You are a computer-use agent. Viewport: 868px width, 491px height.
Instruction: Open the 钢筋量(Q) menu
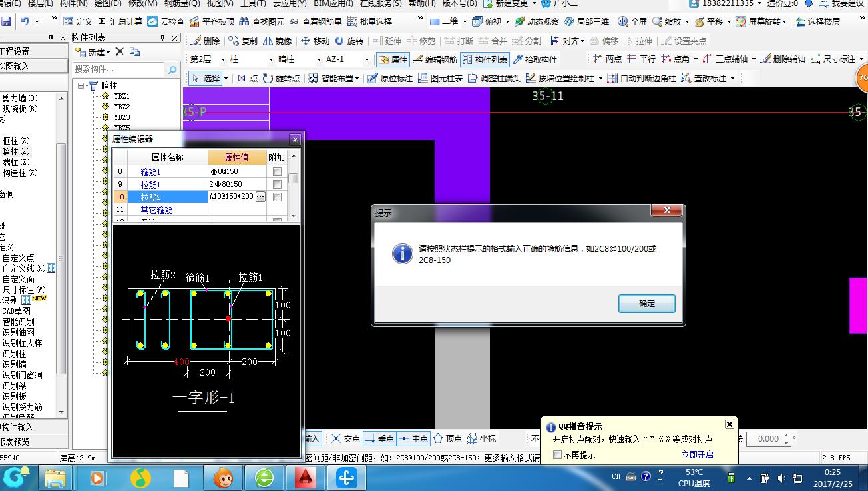[182, 3]
